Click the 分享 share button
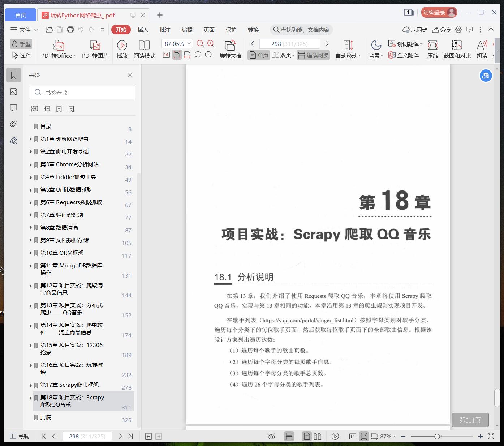This screenshot has height=446, width=504. coord(442,30)
